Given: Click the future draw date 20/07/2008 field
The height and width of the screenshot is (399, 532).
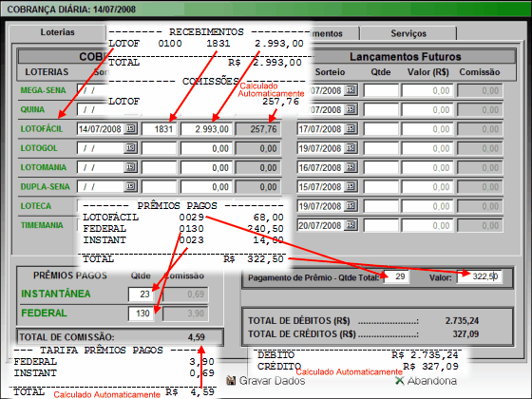Looking at the screenshot, I should click(x=321, y=226).
